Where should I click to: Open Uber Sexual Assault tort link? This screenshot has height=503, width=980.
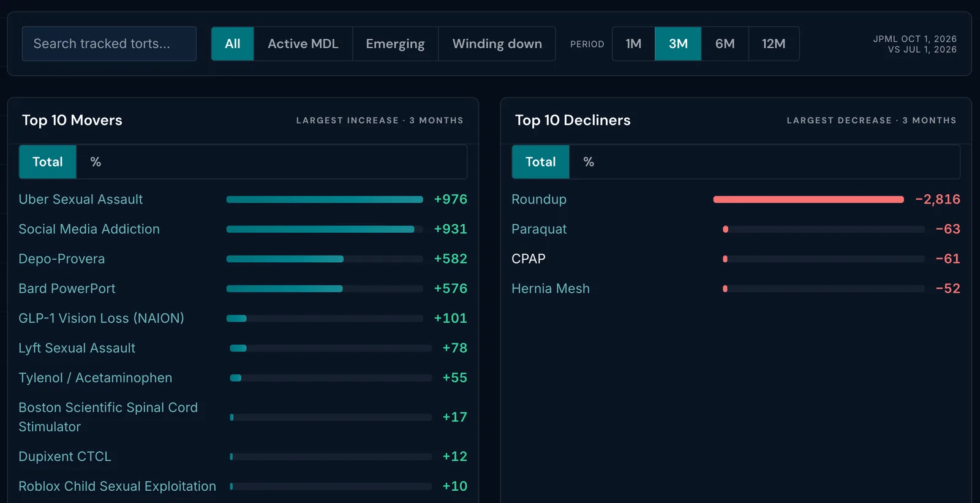(81, 199)
